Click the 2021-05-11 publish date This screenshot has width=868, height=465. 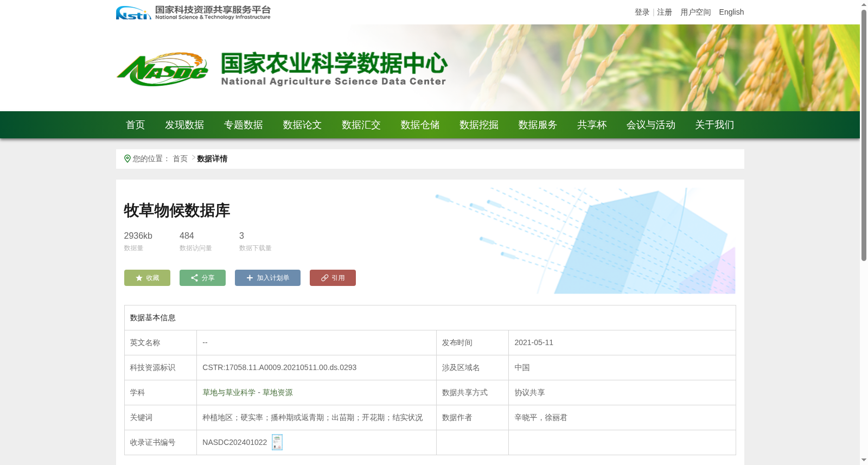coord(534,342)
